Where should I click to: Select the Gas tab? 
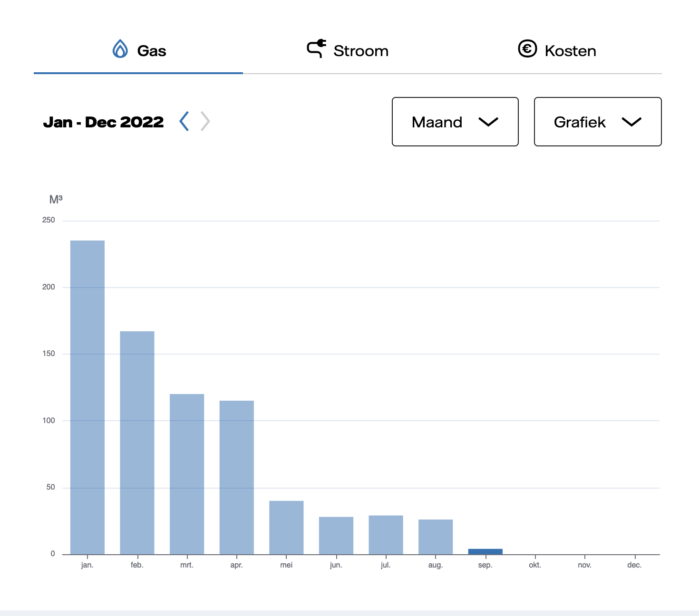(x=138, y=50)
